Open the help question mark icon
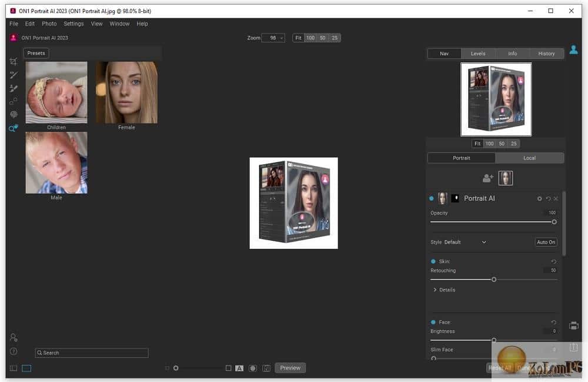Viewport: 588px width, 382px height. coord(14,351)
